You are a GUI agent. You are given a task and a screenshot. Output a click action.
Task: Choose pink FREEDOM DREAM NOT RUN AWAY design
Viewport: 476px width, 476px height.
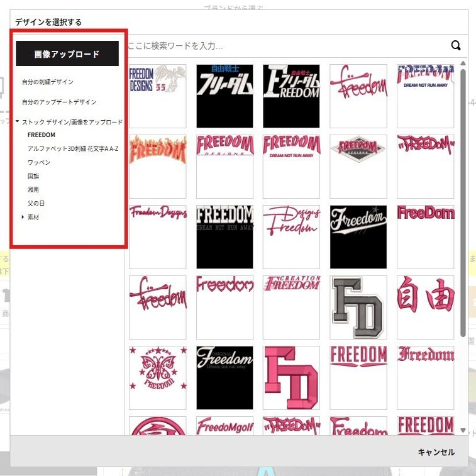tap(291, 167)
